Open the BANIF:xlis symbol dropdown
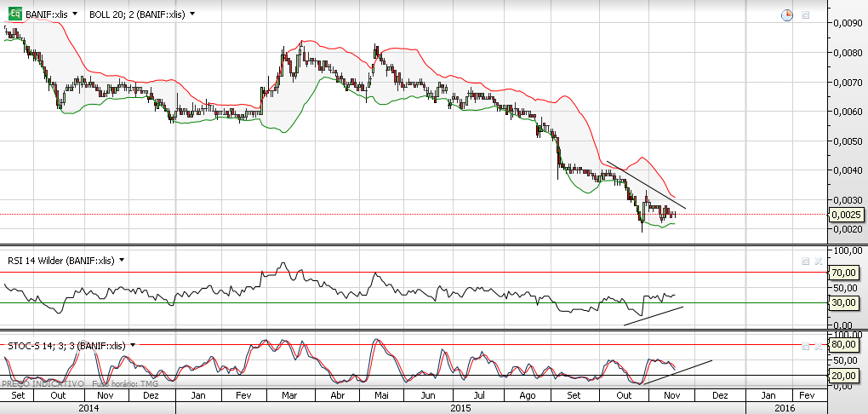This screenshot has width=868, height=414. pos(75,14)
